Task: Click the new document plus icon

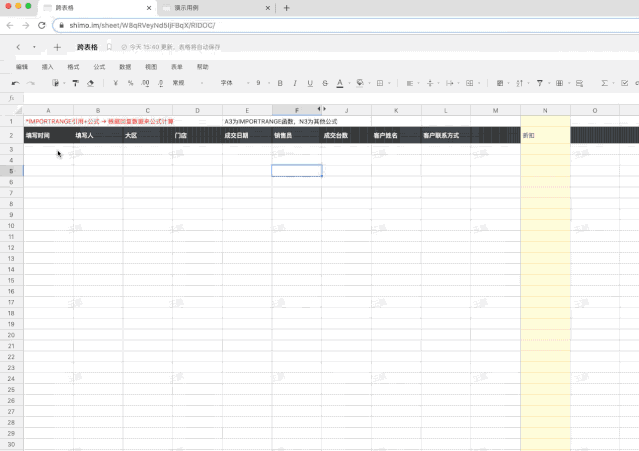Action: point(57,47)
